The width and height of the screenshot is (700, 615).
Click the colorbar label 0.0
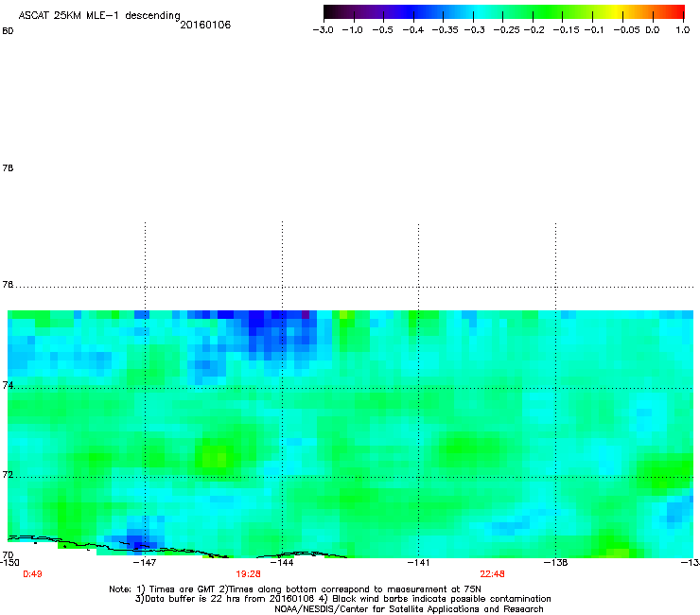(x=653, y=30)
